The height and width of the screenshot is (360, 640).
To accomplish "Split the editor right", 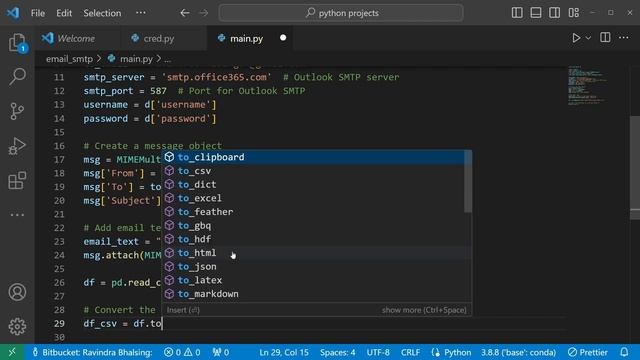I will coord(605,38).
